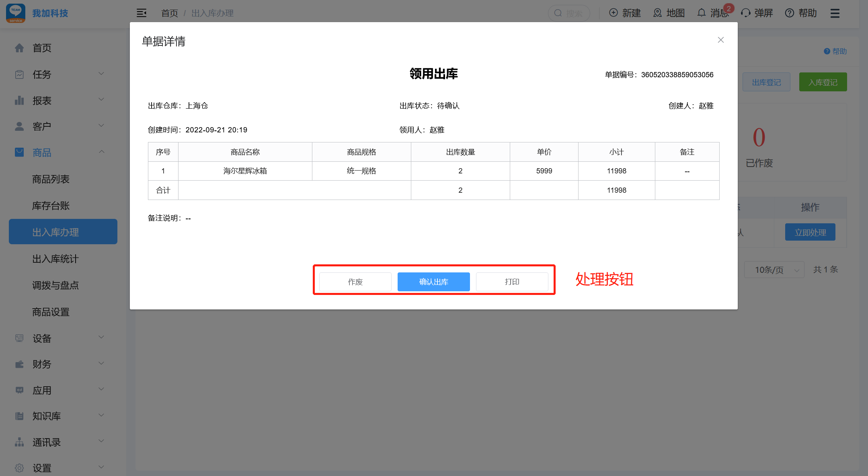Click the Print button
Screen dimensions: 868x476
[x=512, y=282]
